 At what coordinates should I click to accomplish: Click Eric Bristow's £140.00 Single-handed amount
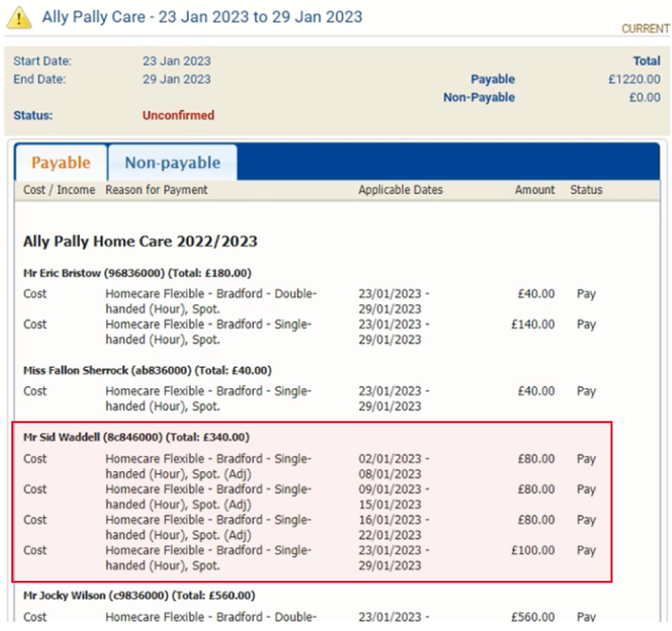532,324
